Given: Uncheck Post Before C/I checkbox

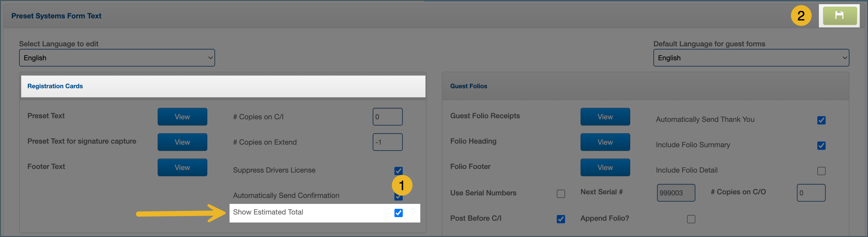Looking at the screenshot, I should pyautogui.click(x=561, y=219).
